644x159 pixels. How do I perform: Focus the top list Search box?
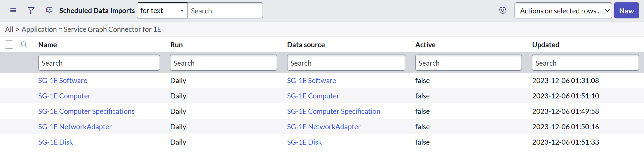point(225,11)
